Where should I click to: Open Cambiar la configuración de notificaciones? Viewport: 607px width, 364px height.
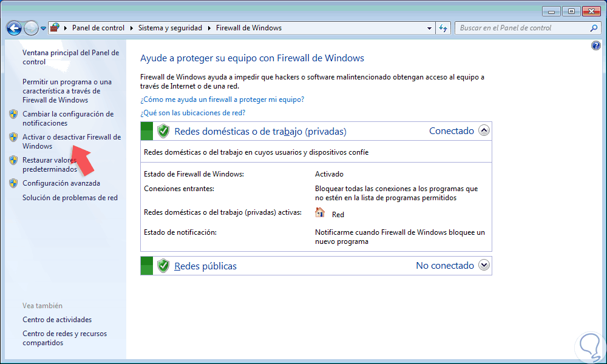click(68, 118)
